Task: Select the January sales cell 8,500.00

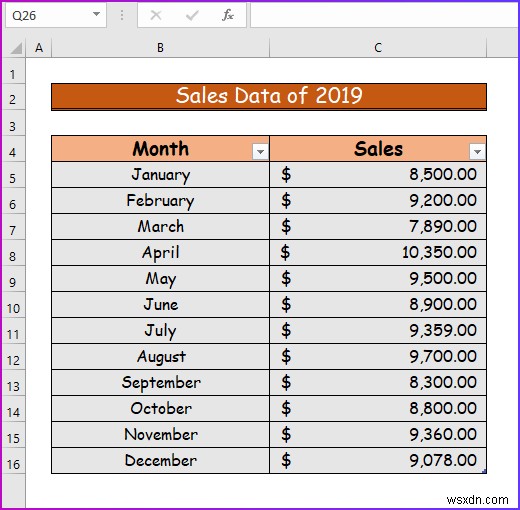Action: click(378, 175)
